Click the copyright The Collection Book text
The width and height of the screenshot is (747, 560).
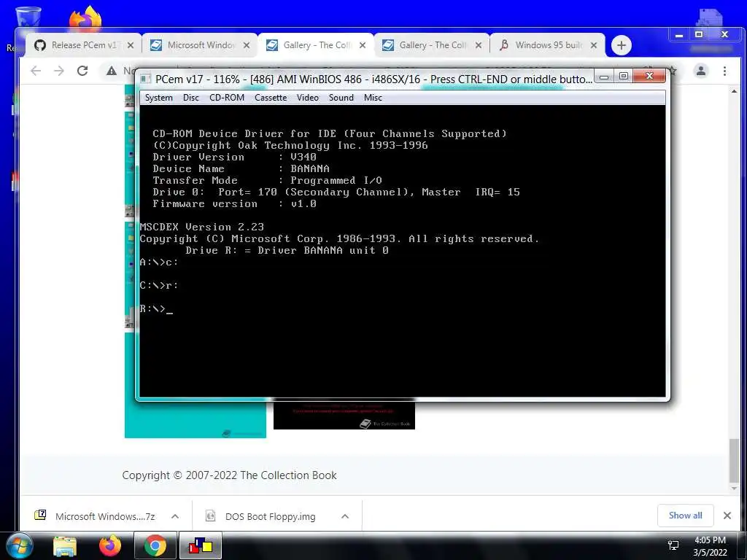coord(229,475)
